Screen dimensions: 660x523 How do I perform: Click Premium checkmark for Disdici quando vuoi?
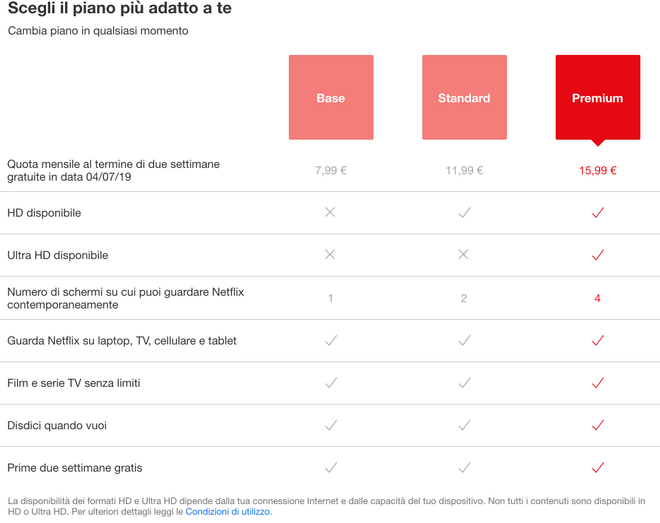click(x=597, y=425)
